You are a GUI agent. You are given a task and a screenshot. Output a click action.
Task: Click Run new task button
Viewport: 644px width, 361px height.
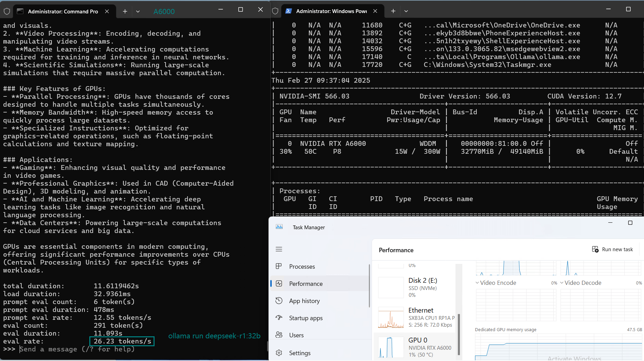coord(612,249)
